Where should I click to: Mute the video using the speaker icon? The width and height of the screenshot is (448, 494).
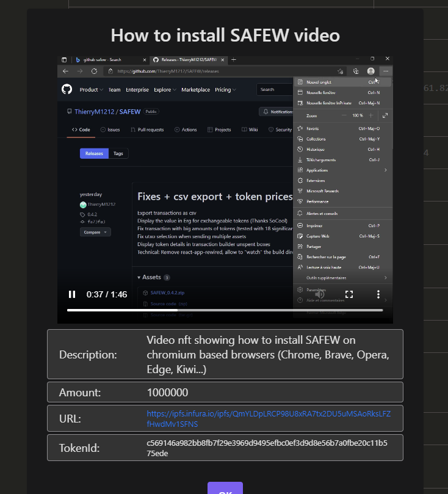click(320, 294)
